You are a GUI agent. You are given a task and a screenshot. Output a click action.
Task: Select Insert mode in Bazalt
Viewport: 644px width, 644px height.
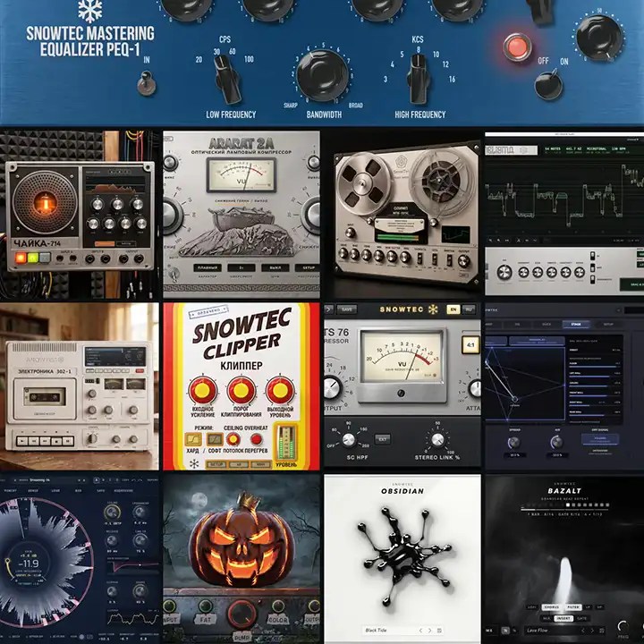click(x=563, y=618)
